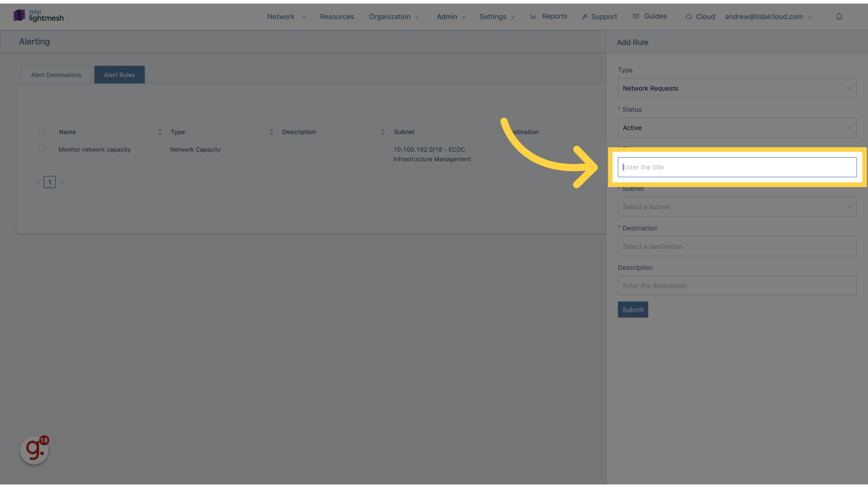Select the Alert Rules tab
The height and width of the screenshot is (488, 868).
tap(119, 75)
